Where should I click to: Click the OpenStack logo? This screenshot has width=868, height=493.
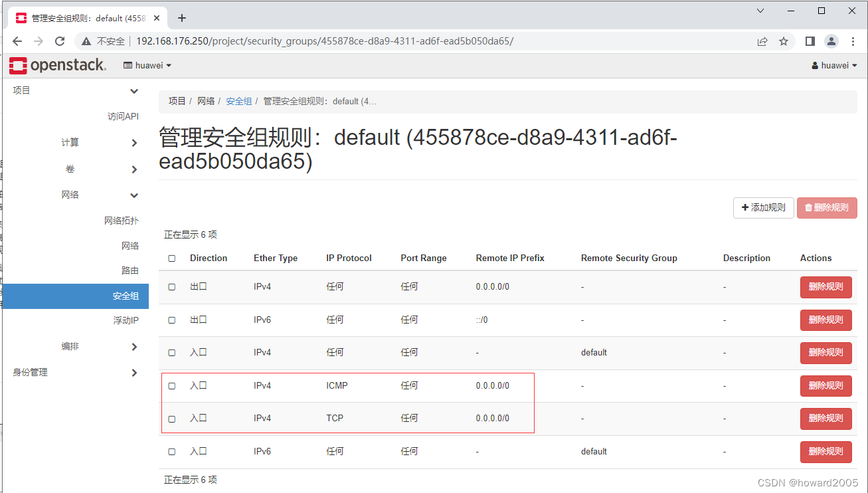[58, 65]
